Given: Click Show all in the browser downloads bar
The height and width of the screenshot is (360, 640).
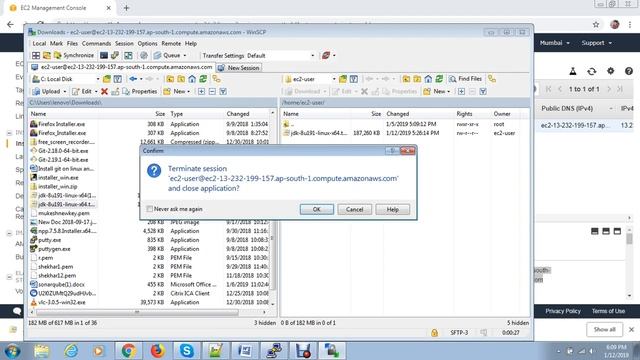Looking at the screenshot, I should coord(604,329).
